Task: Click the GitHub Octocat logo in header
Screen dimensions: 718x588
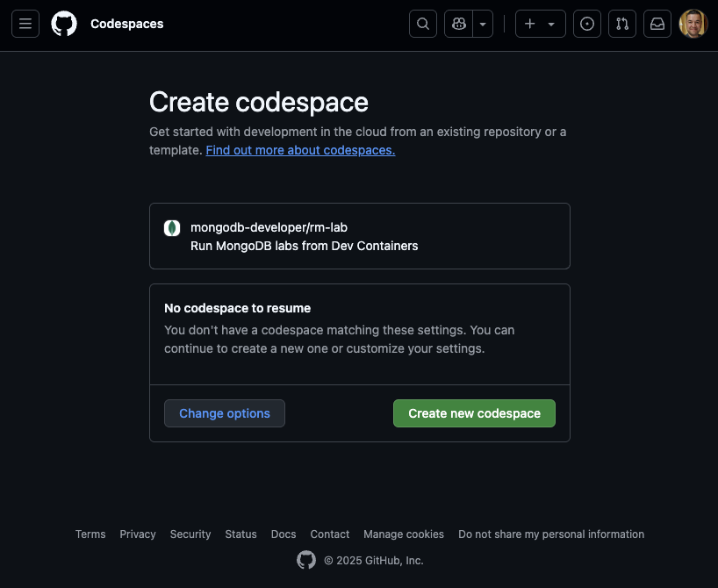Action: coord(64,24)
